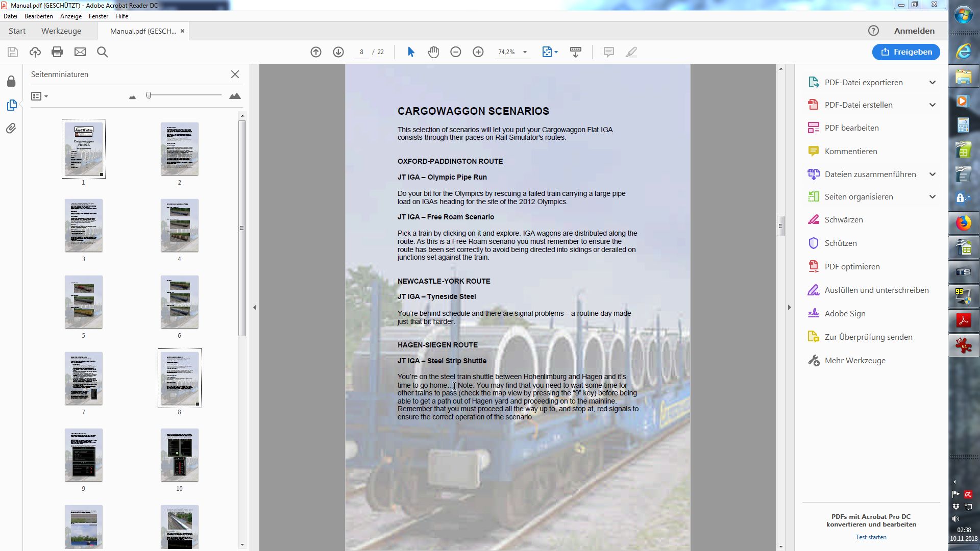980x551 pixels.
Task: Go to the previous page arrow
Action: pyautogui.click(x=316, y=52)
